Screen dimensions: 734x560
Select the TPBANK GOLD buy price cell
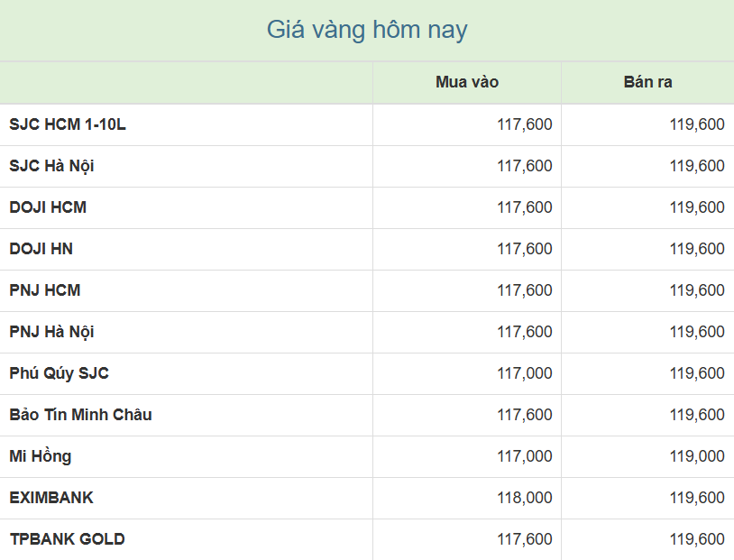(524, 539)
